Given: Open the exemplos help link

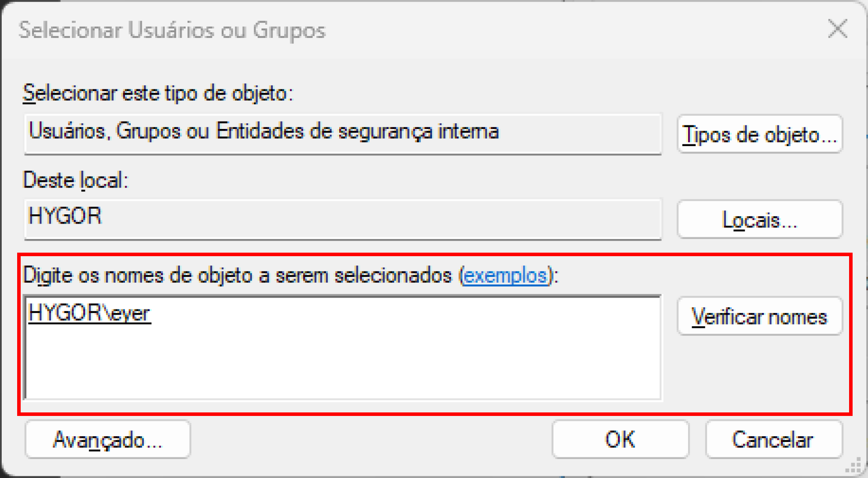Looking at the screenshot, I should pos(505,276).
